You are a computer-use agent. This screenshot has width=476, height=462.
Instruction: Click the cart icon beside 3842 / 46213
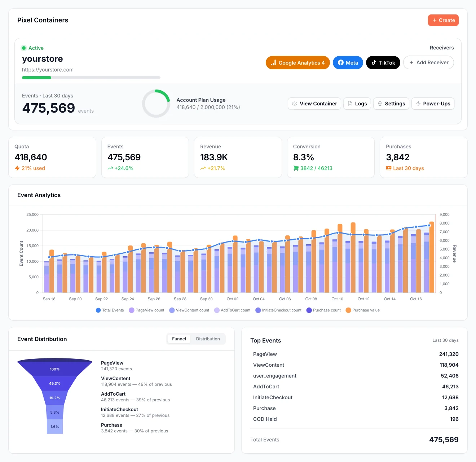296,168
